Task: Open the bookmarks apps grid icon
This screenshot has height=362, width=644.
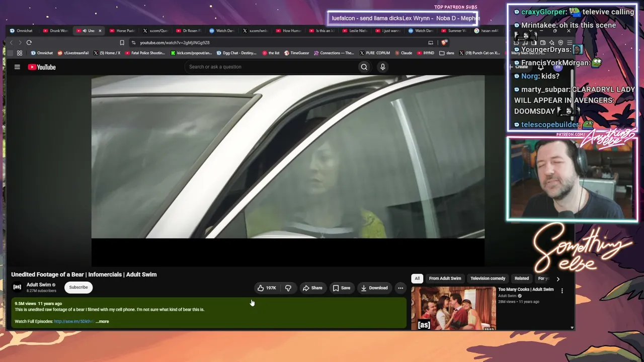Action: [20, 53]
